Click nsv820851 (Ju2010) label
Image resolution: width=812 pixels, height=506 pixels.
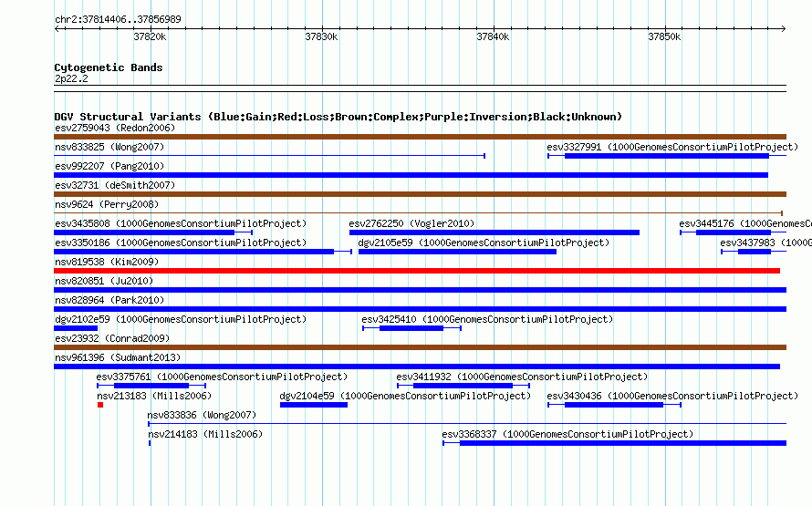point(104,281)
